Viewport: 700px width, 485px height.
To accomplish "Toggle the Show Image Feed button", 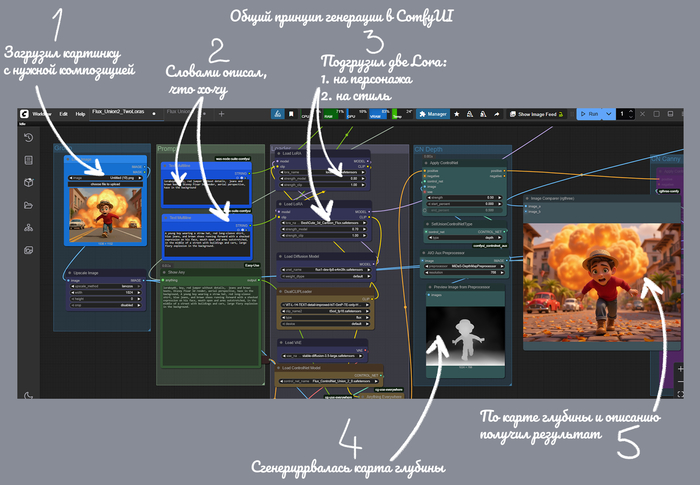I will click(x=538, y=114).
